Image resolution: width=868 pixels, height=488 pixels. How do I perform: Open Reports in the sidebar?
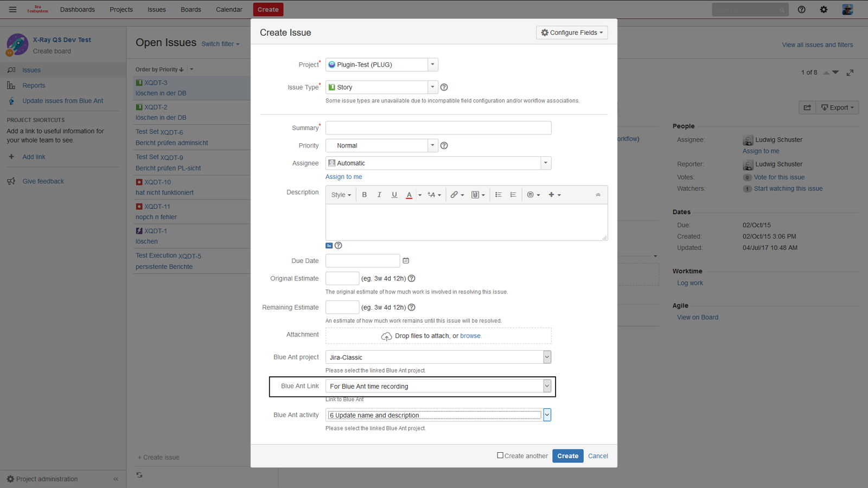[34, 86]
